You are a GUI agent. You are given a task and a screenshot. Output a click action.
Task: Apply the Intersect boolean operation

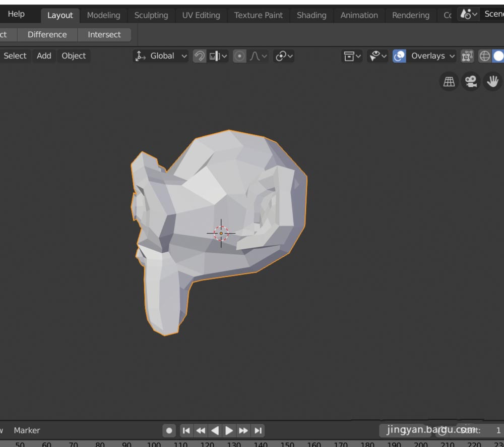[104, 34]
